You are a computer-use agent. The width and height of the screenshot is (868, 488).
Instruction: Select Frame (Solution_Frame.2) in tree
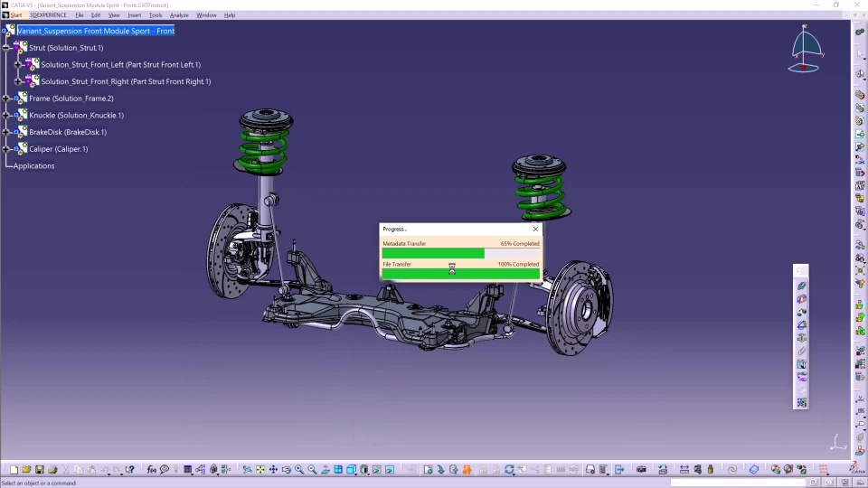coord(71,99)
